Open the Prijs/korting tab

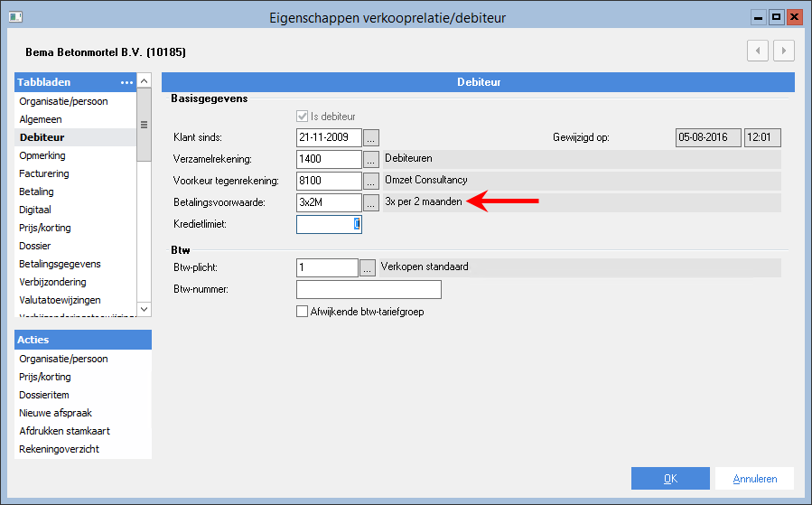pos(76,228)
